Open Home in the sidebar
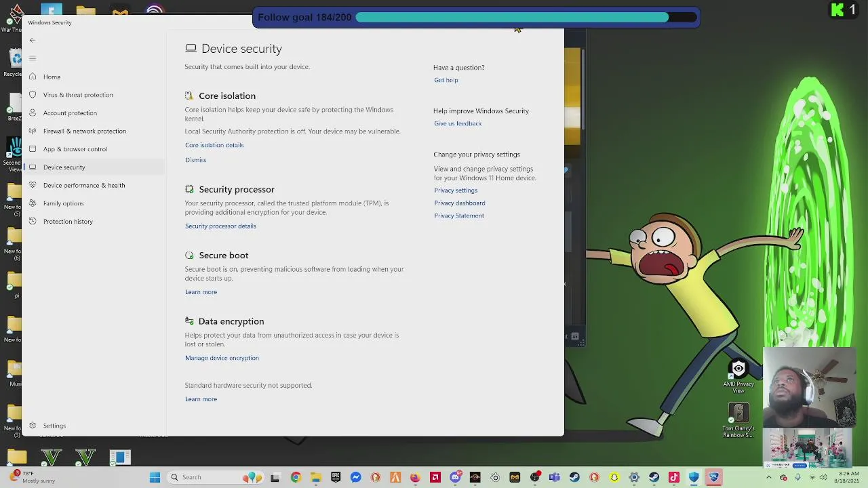This screenshot has width=868, height=488. [52, 77]
